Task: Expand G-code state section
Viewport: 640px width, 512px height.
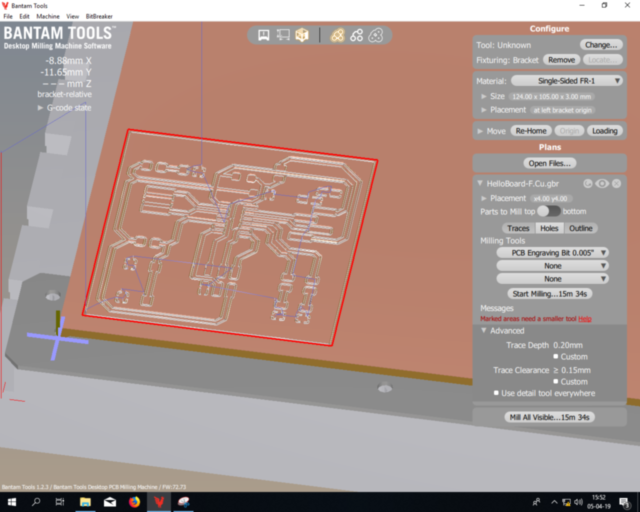Action: tap(40, 108)
